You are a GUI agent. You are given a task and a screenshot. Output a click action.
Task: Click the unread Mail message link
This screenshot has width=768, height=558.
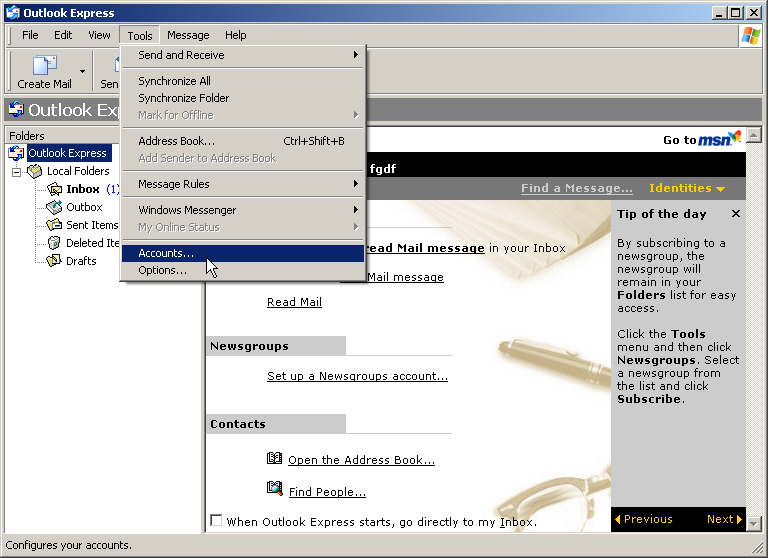point(426,248)
